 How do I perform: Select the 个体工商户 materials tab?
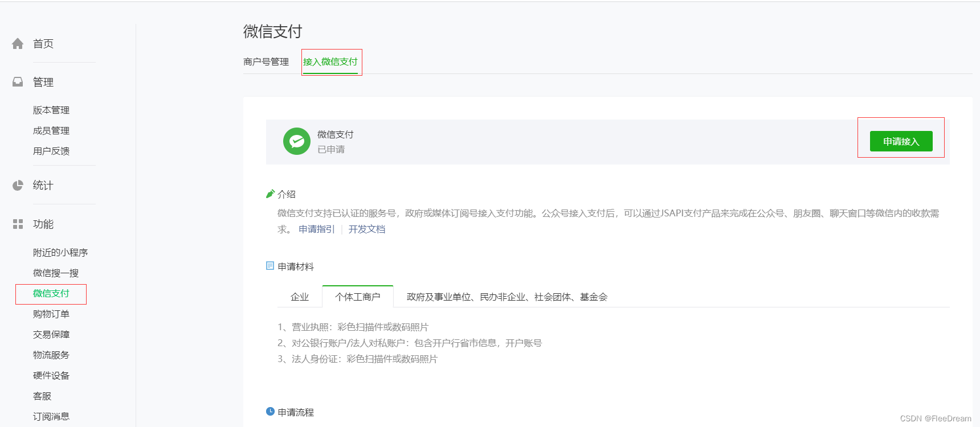[358, 297]
